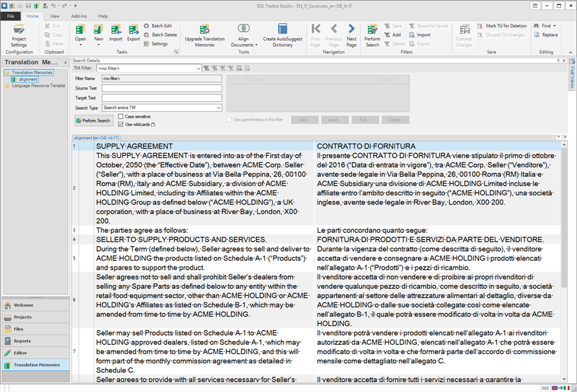This screenshot has height=392, width=577.
Task: Open the Welcome view
Action: 36,306
